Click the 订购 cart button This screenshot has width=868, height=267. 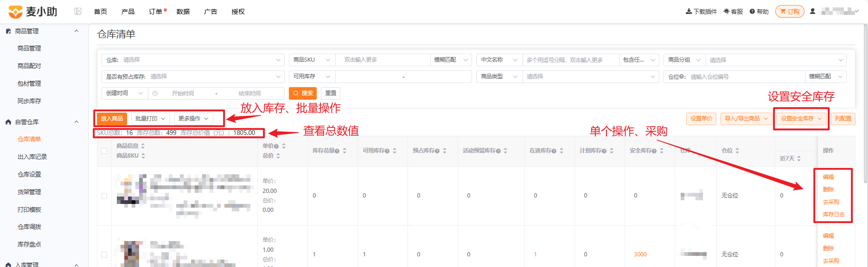click(x=790, y=12)
